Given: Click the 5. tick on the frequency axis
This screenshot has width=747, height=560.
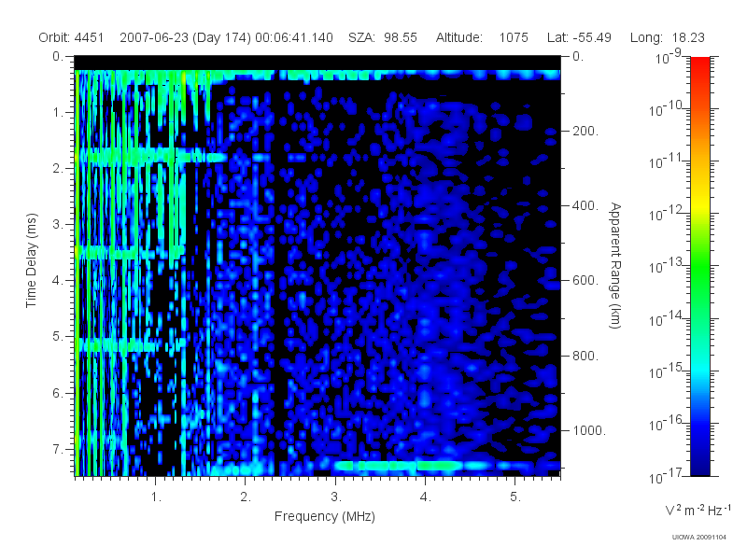Looking at the screenshot, I should tap(515, 497).
